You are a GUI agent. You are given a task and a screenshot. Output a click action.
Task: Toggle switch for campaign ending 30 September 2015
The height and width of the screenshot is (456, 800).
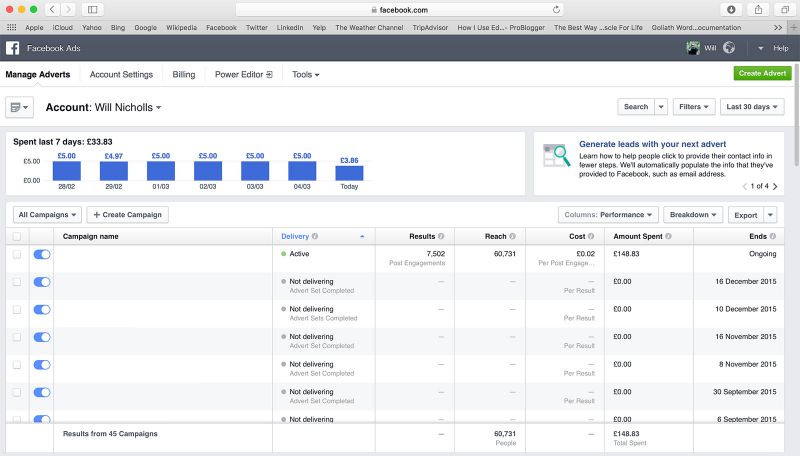pos(42,392)
